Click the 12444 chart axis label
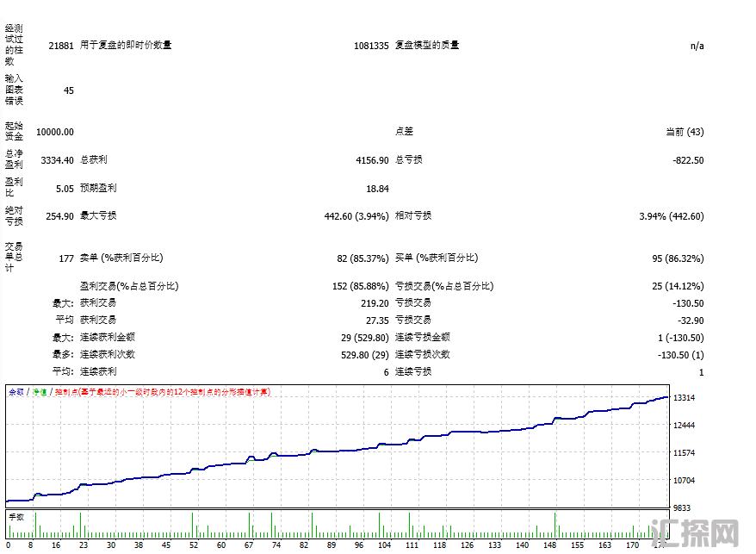 (685, 425)
